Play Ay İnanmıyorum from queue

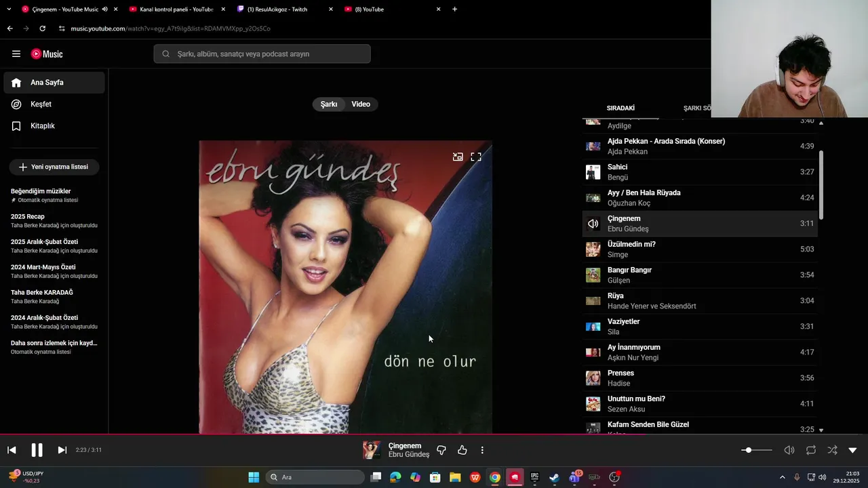700,352
